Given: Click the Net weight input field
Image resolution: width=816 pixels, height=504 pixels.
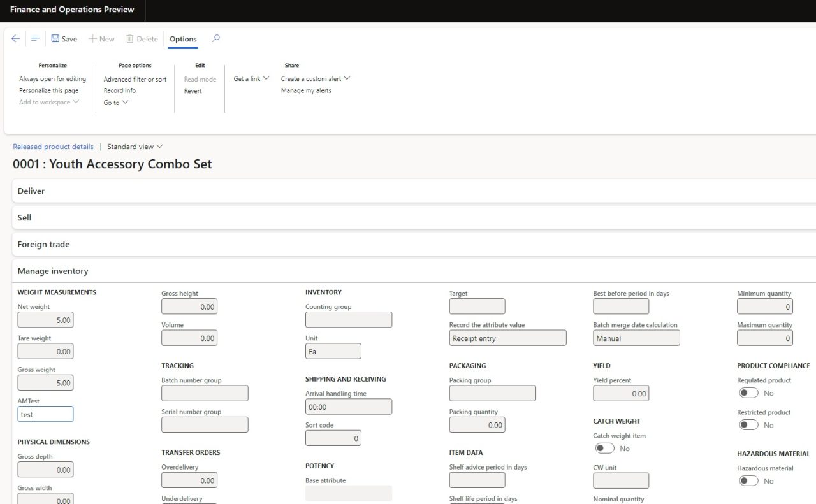Looking at the screenshot, I should pyautogui.click(x=45, y=319).
